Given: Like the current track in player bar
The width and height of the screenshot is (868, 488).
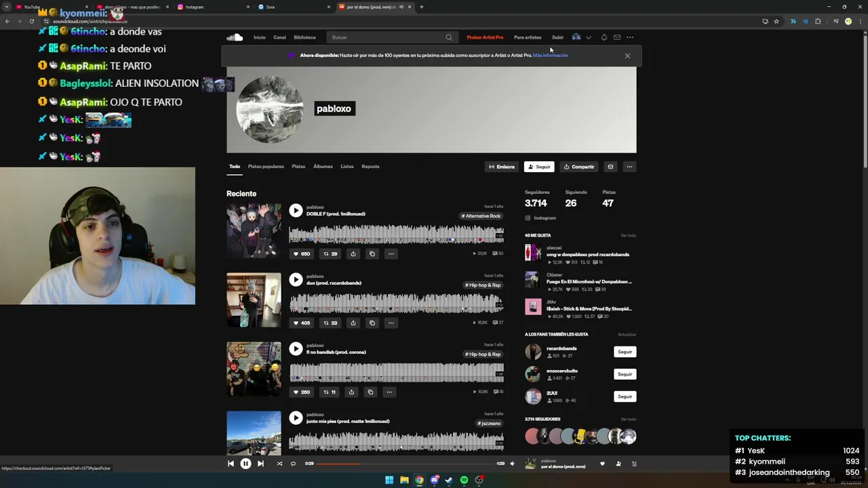Looking at the screenshot, I should 602,464.
